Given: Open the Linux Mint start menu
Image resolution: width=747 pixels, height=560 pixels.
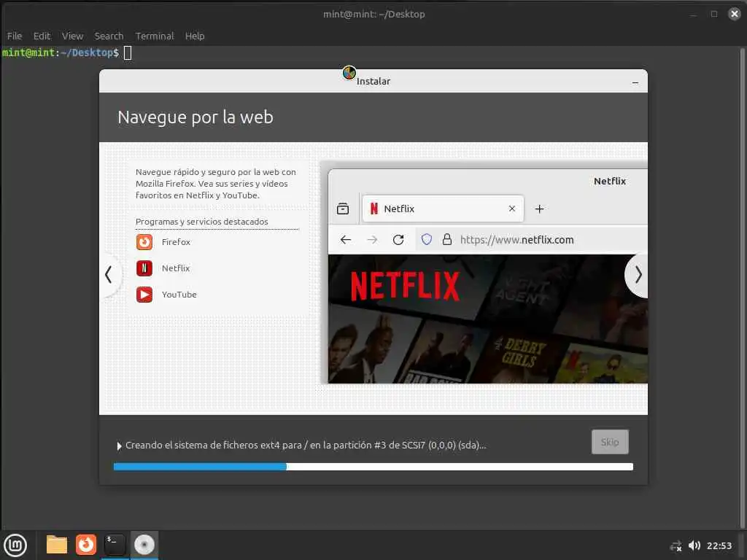Looking at the screenshot, I should [15, 545].
